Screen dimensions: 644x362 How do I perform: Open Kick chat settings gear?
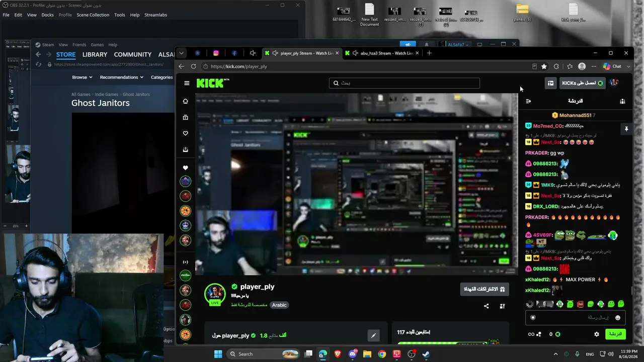pos(597,334)
